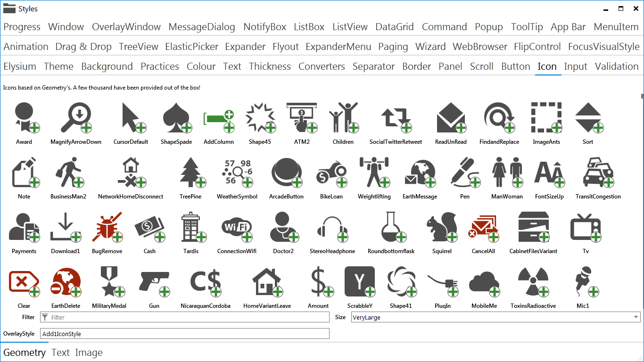The width and height of the screenshot is (644, 362).
Task: Select the BugRemove icon
Action: 106,227
